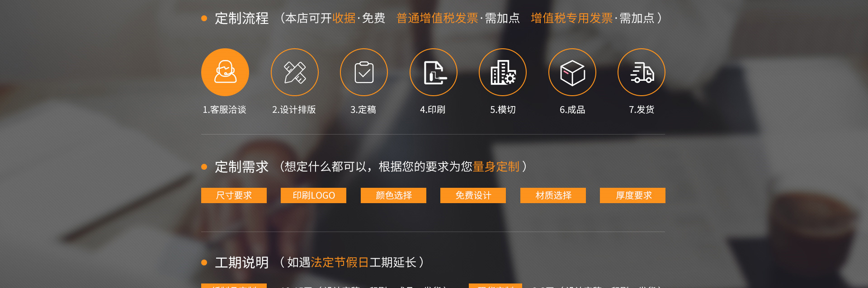
Task: Click the 尺寸要求 orange button
Action: click(x=234, y=195)
